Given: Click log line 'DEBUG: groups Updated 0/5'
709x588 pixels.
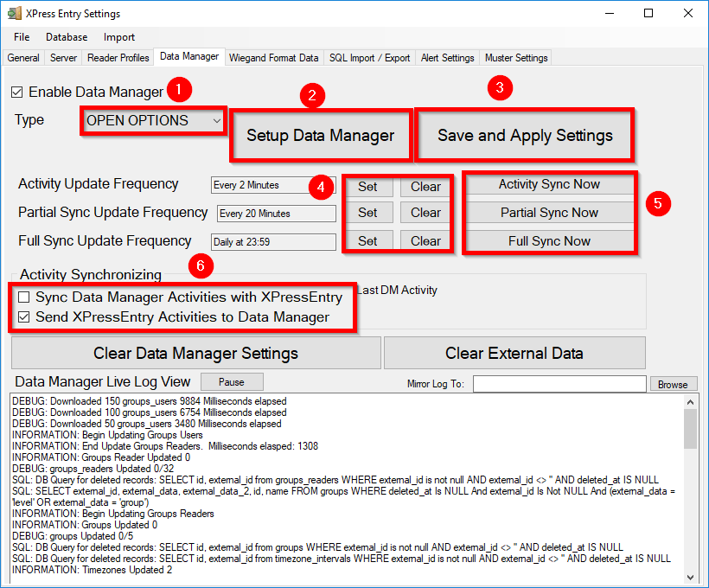Looking at the screenshot, I should 73,536.
